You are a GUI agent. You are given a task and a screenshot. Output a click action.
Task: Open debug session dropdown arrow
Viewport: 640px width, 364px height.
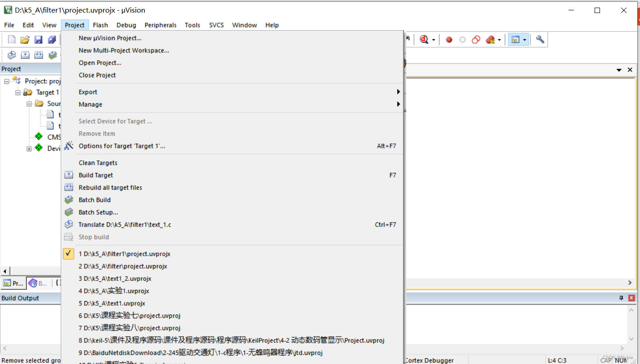pos(433,40)
